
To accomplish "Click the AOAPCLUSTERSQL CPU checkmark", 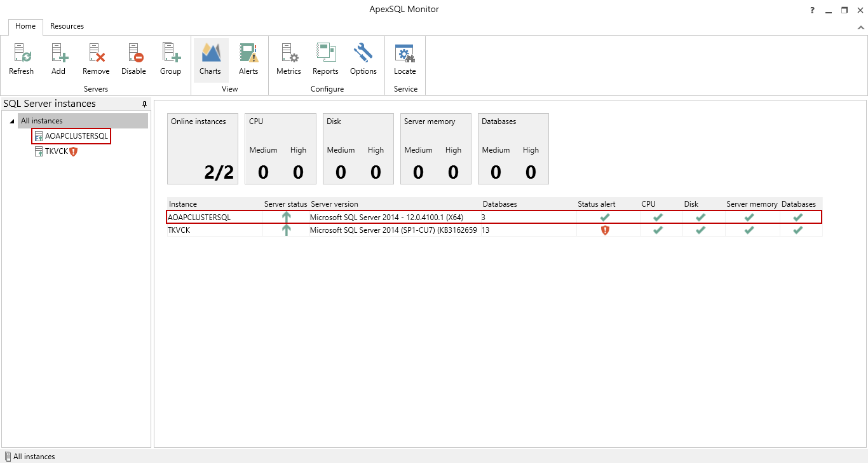I will click(658, 218).
